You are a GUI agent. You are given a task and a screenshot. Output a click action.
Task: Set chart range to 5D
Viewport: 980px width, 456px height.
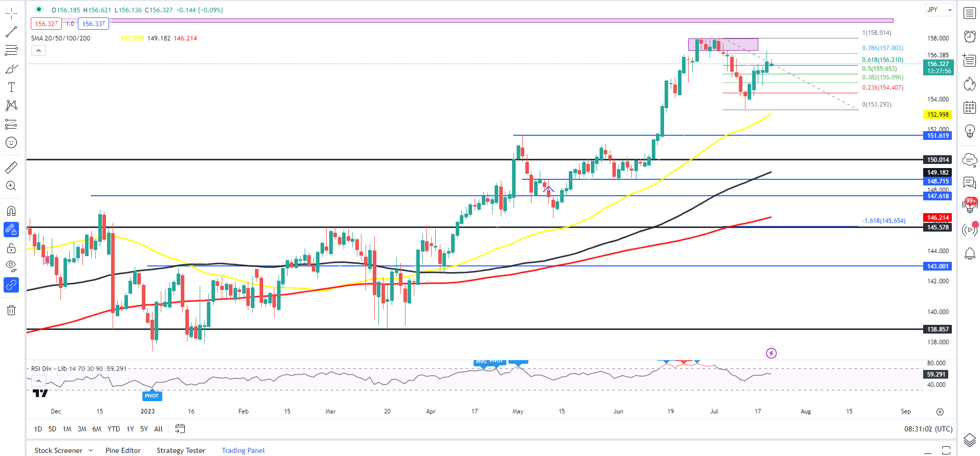pos(52,429)
